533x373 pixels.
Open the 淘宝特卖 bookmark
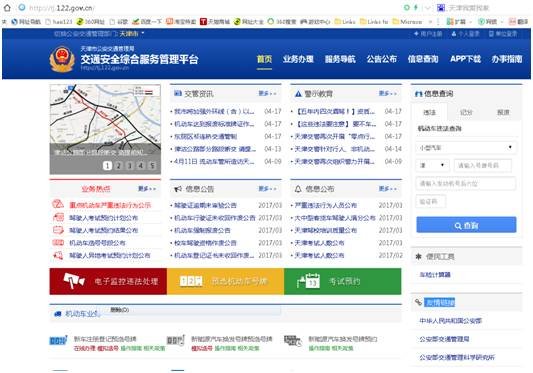(x=181, y=22)
